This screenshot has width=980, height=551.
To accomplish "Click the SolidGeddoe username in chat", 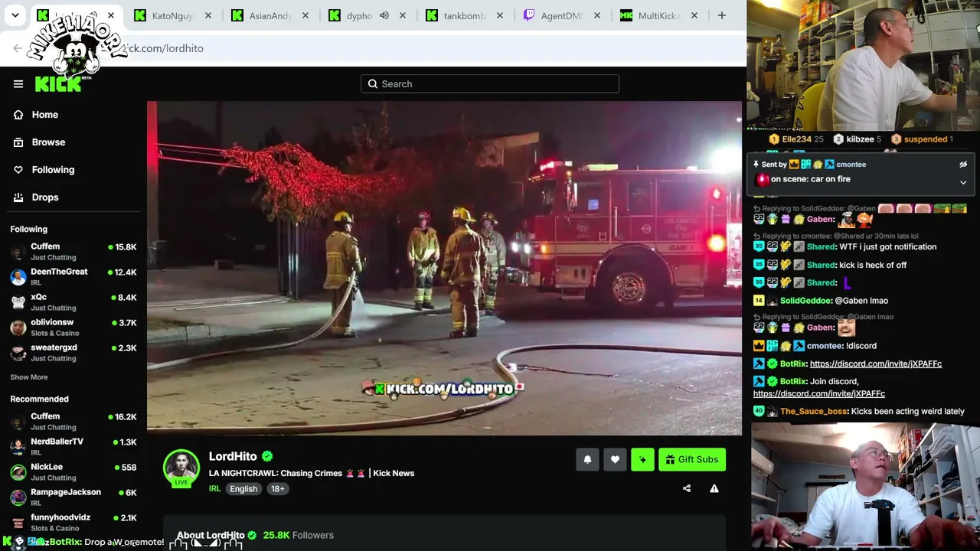I will (x=805, y=301).
